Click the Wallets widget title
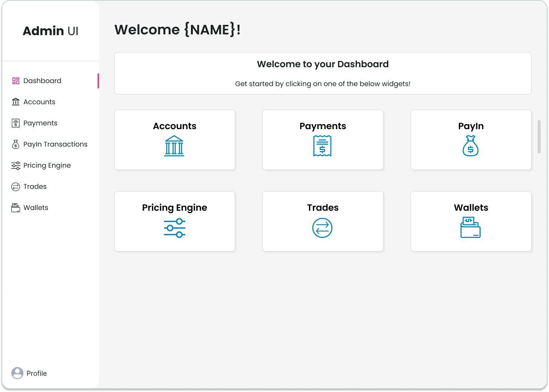Viewport: 549px width, 392px height. coord(471,208)
